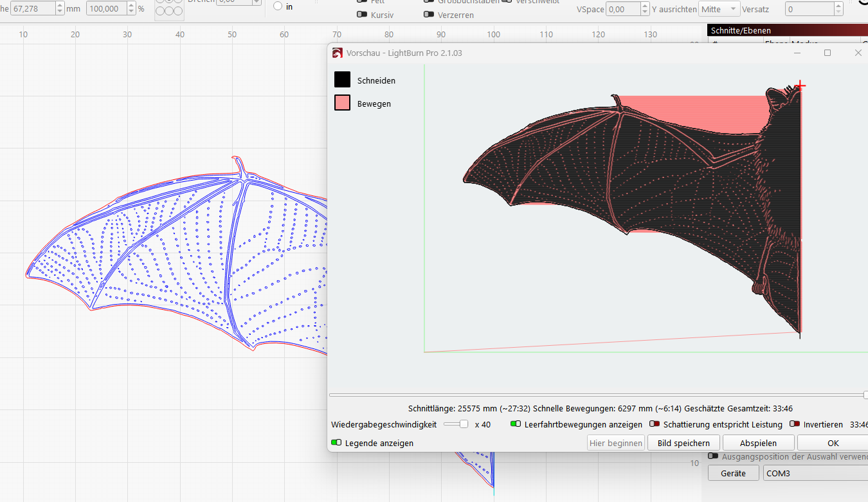
Task: Click the LightBurn logo in preview title bar
Action: point(337,53)
